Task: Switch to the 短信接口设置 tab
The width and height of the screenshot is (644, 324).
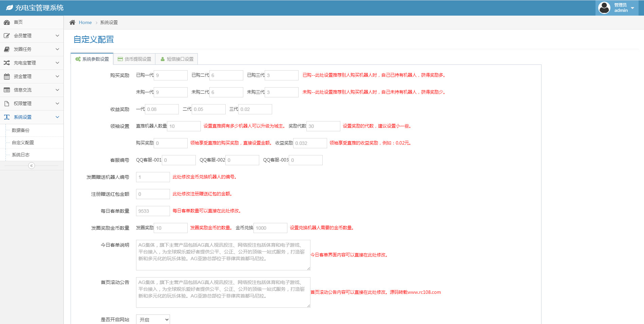Action: (x=177, y=59)
